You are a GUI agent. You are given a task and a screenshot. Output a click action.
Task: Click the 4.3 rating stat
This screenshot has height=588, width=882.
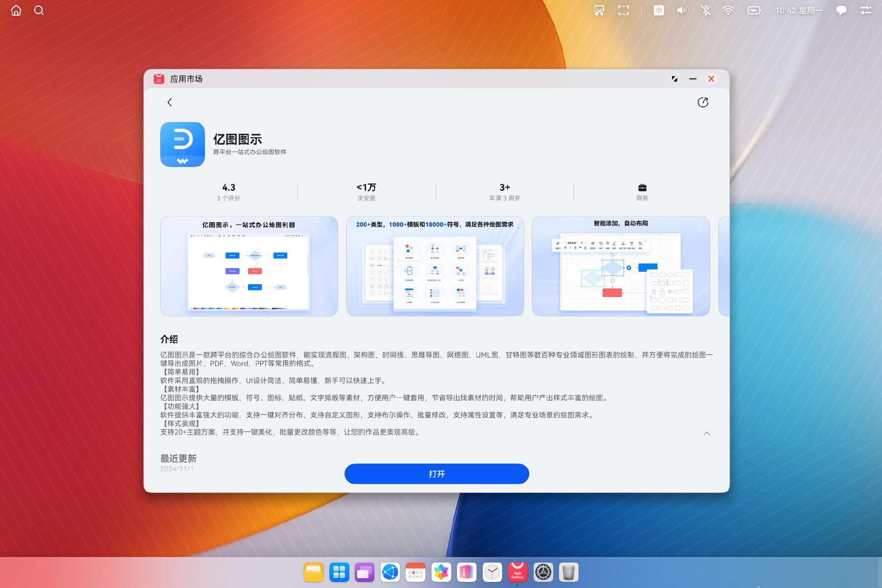point(229,192)
